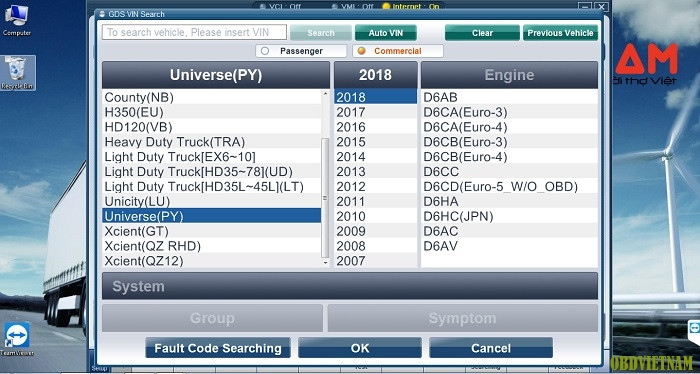The height and width of the screenshot is (374, 700).
Task: Open the Recycle Bin desktop icon
Action: tap(17, 73)
